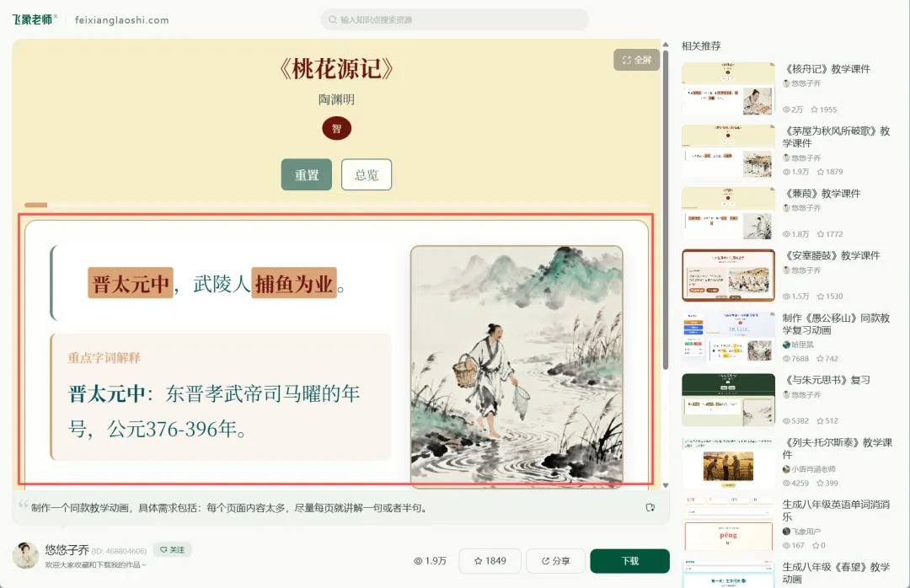The height and width of the screenshot is (588, 910).
Task: Click the 重点字词解释 heading
Action: (x=104, y=357)
